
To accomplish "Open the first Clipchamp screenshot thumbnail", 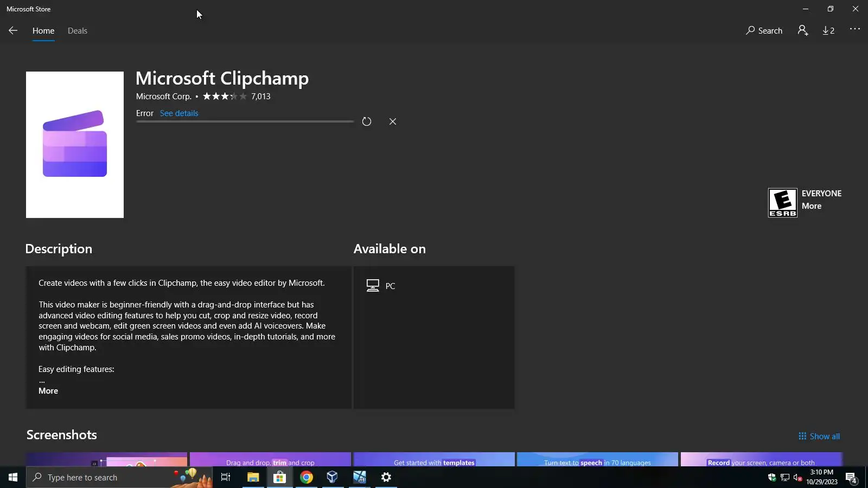I will [106, 459].
